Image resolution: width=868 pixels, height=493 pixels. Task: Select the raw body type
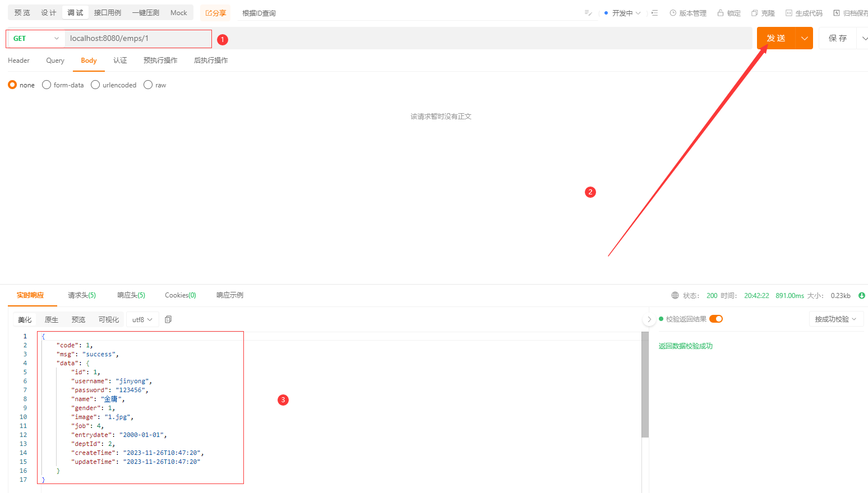tap(148, 85)
